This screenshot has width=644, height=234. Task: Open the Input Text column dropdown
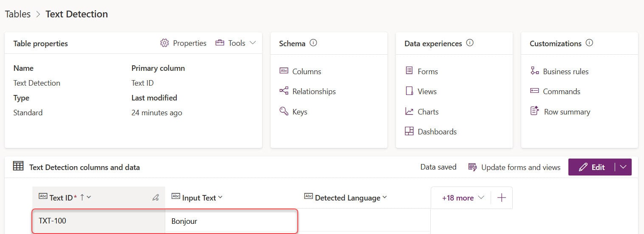coord(220,197)
